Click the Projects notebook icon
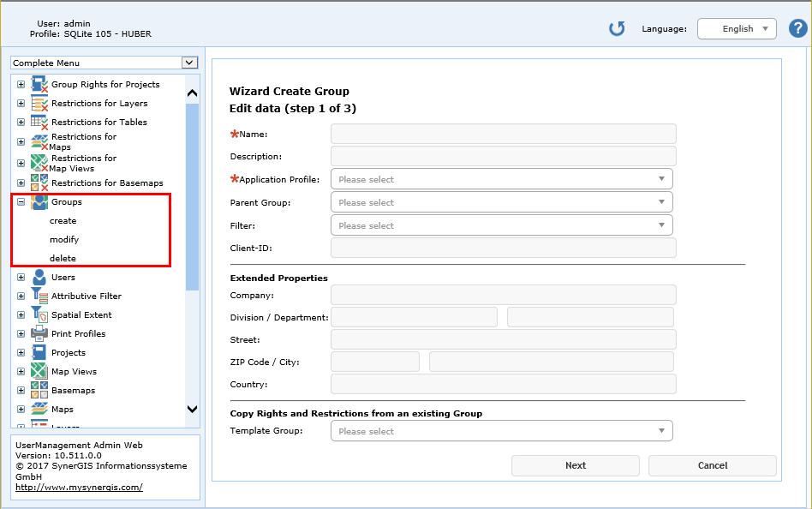The image size is (812, 509). point(39,352)
